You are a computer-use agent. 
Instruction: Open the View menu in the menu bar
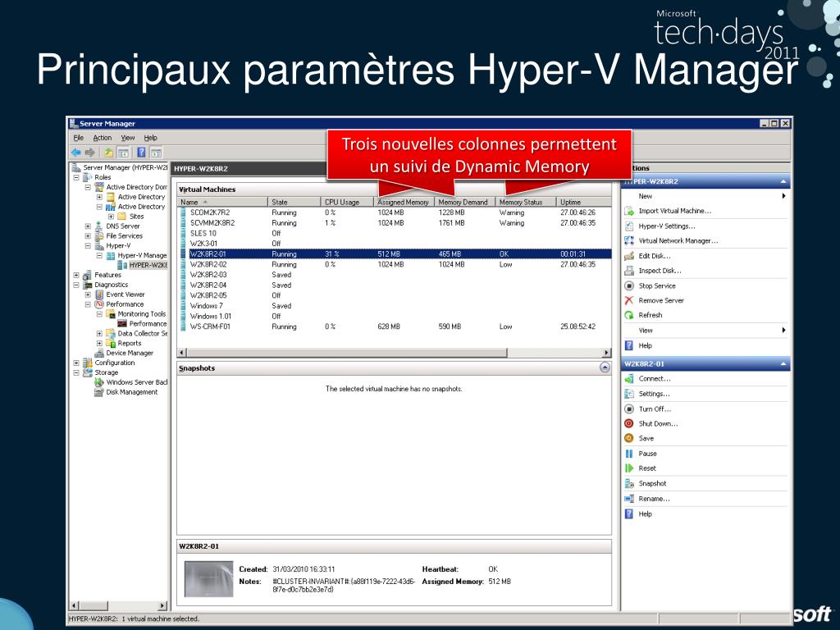click(x=127, y=138)
